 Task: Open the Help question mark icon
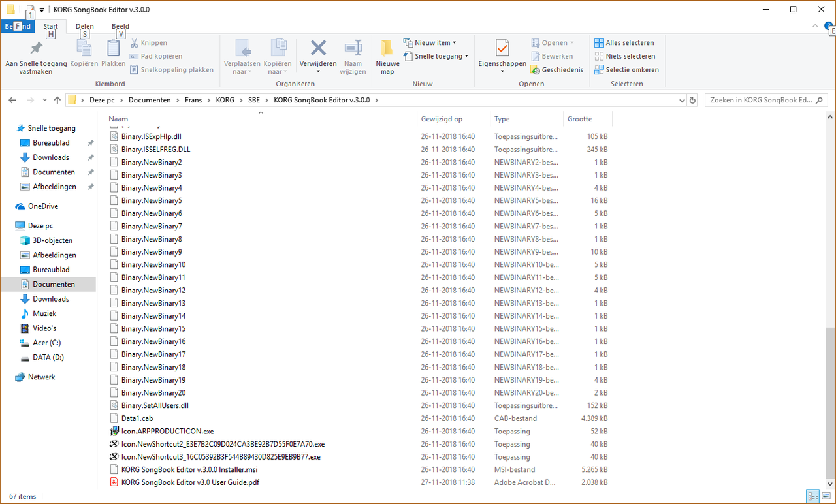coord(828,25)
